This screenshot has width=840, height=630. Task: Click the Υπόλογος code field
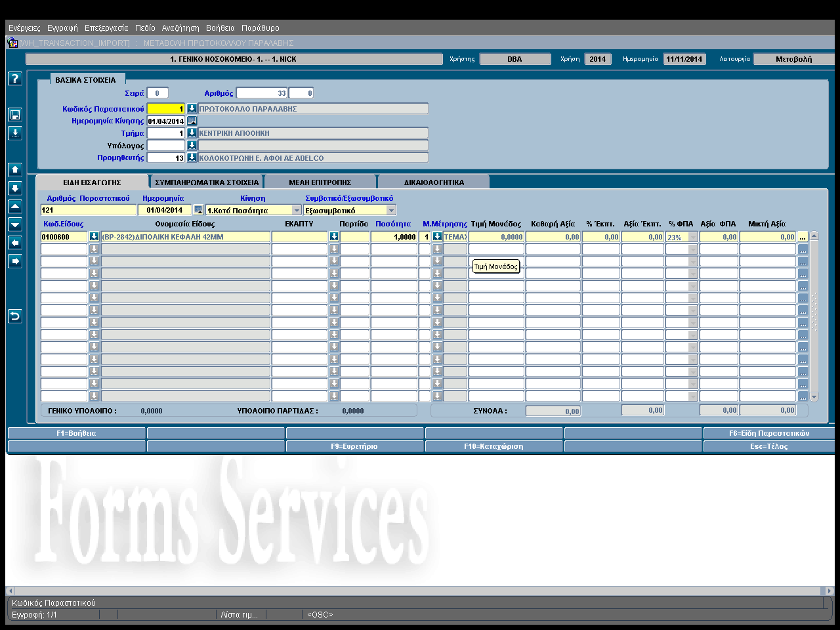pyautogui.click(x=166, y=145)
